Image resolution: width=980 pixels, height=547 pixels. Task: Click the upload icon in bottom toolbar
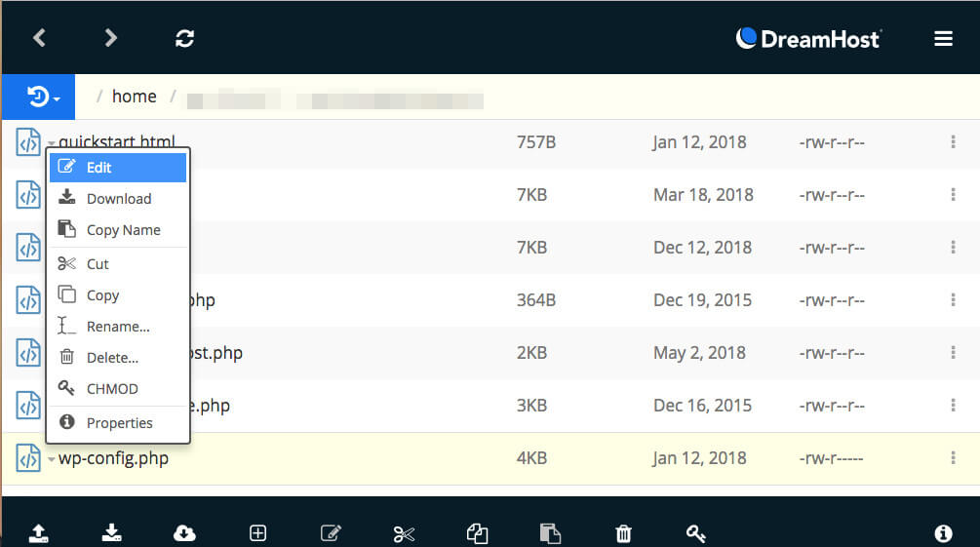click(x=39, y=532)
